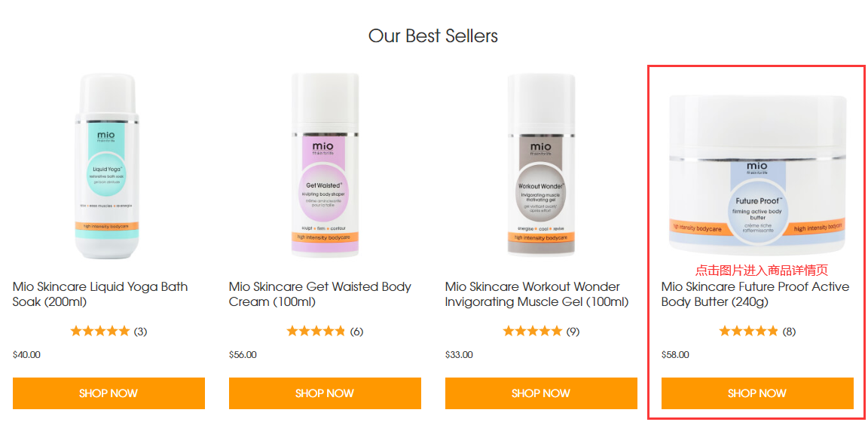Click Shop Now under Liquid Yoga Bath Soak
The image size is (868, 422).
[x=108, y=393]
